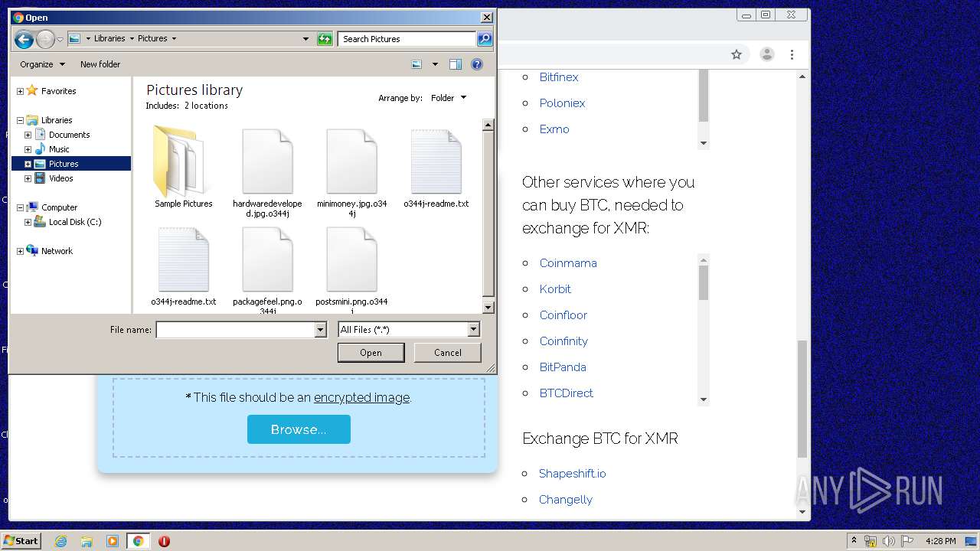Click the Forward arrow in Open dialog

coord(45,39)
